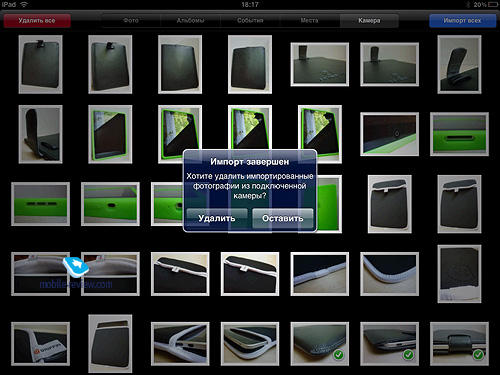This screenshot has width=500, height=375.
Task: Select the camera hole close-up thumbnail
Action: (x=389, y=134)
